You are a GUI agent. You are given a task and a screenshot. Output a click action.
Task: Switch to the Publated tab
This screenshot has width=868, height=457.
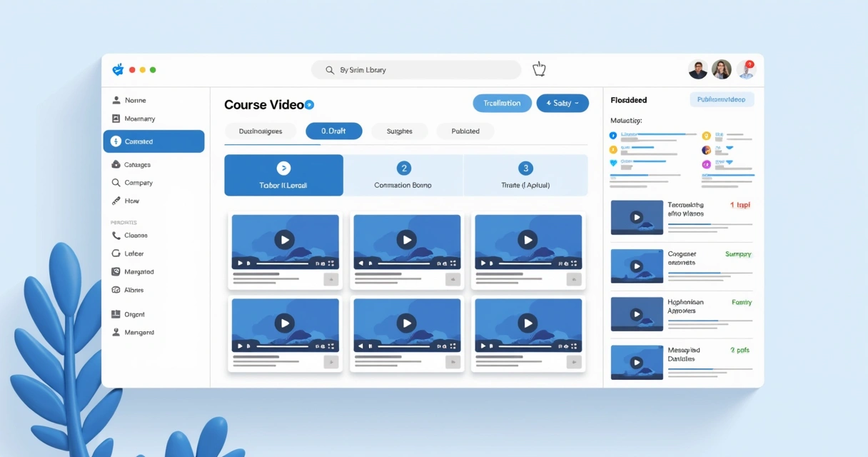[465, 131]
